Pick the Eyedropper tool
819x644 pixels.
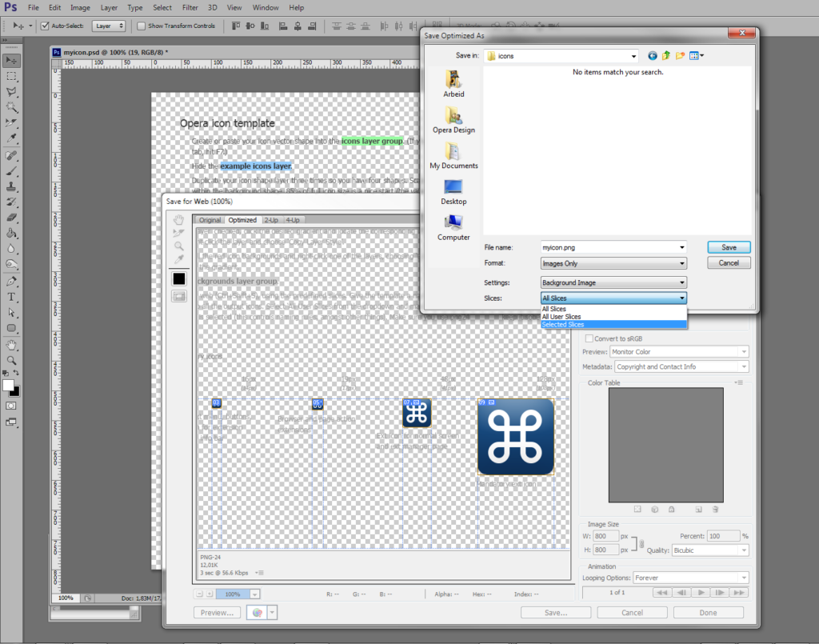coord(178,258)
